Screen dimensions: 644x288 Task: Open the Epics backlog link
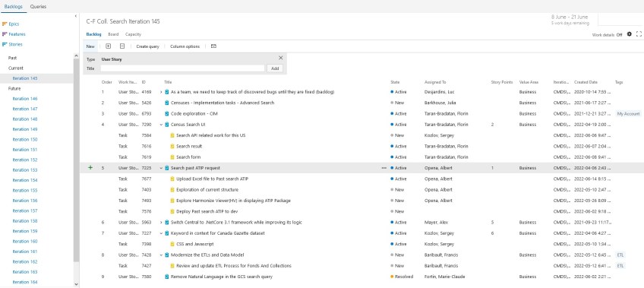pos(14,24)
